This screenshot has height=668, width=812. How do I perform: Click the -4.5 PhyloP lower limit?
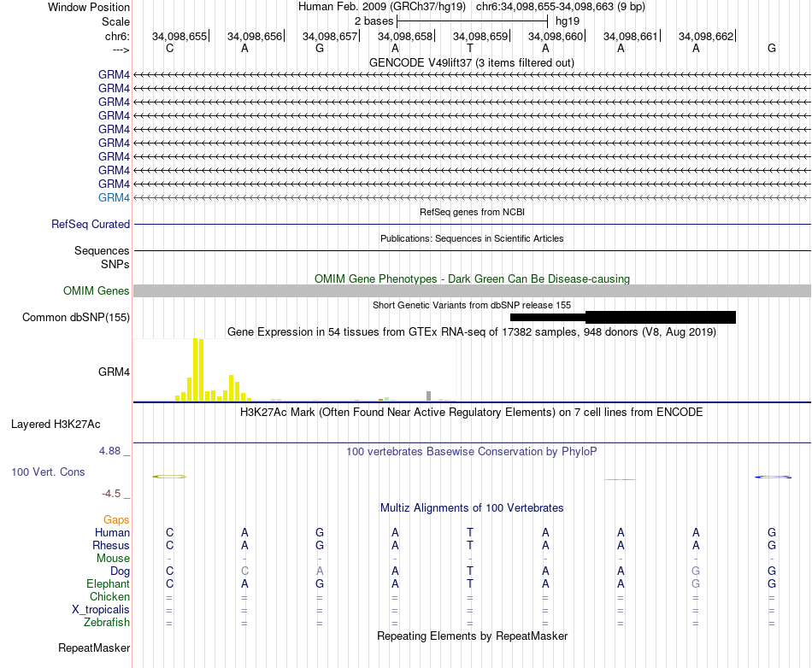coord(111,494)
